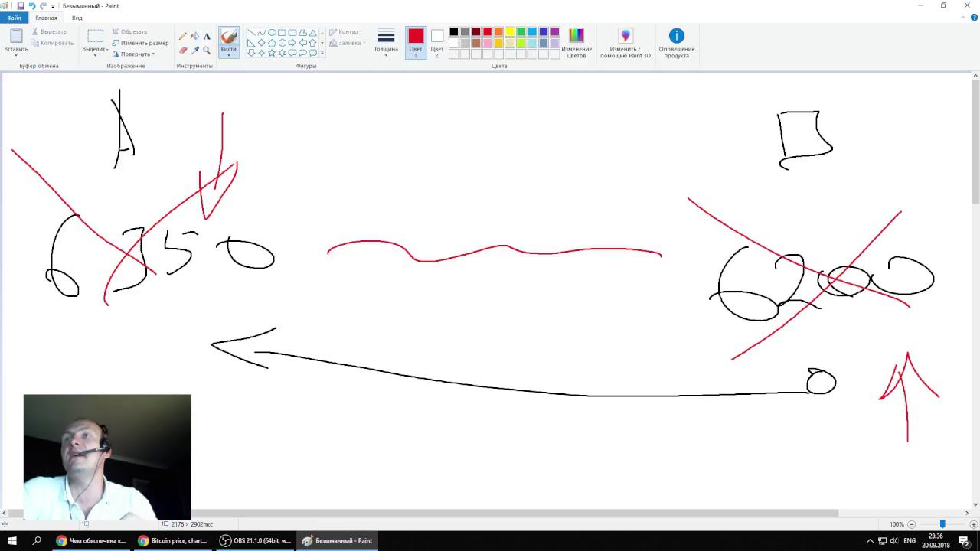Collapse the ribbon with the chevron

(x=964, y=18)
